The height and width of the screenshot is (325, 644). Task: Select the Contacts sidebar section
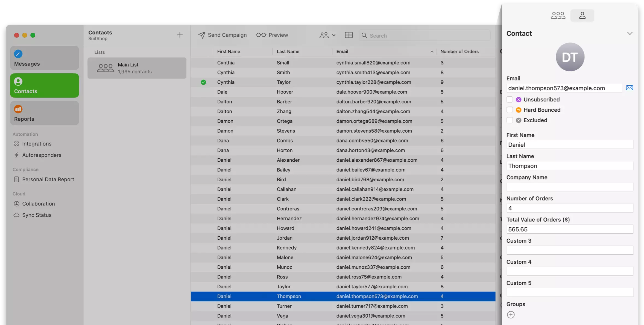click(45, 86)
